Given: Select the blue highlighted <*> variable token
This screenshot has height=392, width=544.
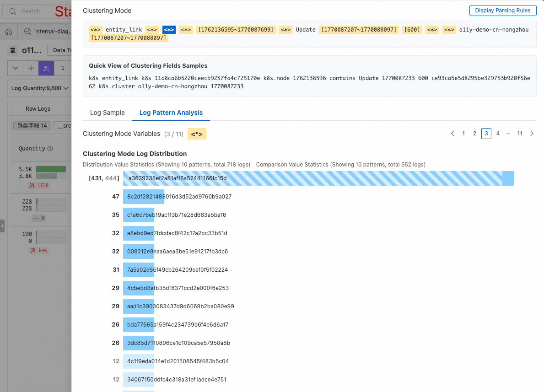Looking at the screenshot, I should click(x=169, y=30).
